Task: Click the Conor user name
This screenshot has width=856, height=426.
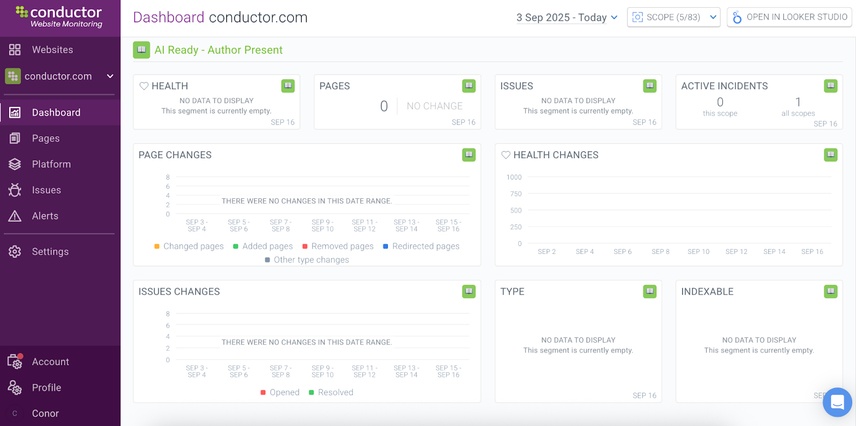Action: click(45, 413)
